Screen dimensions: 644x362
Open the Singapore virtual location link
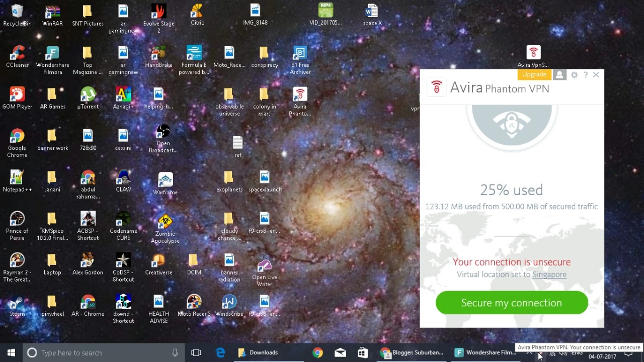pos(549,275)
